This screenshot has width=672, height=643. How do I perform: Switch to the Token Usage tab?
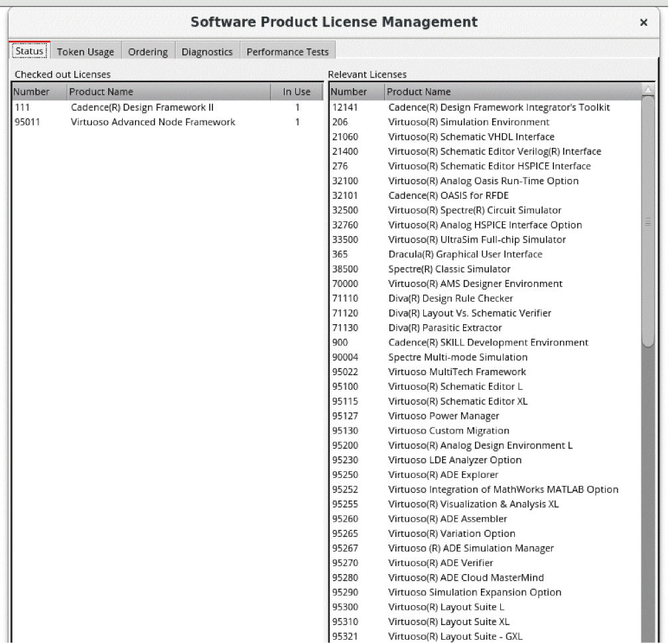coord(85,52)
